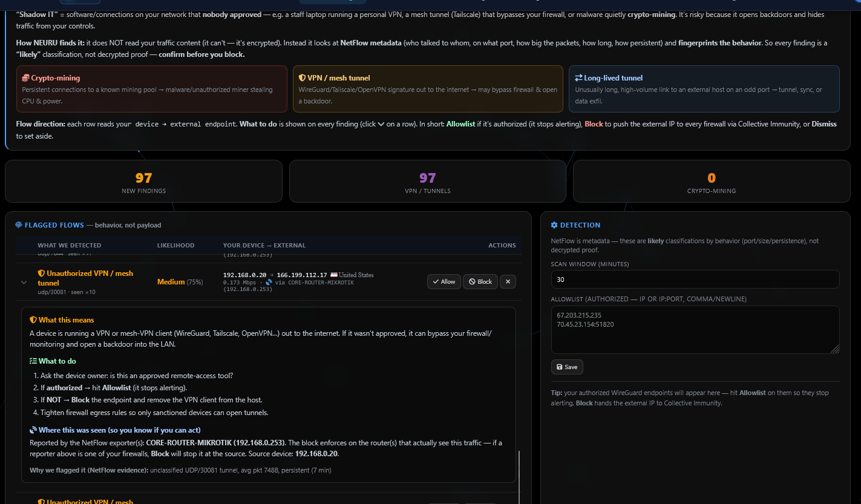Click the Flagged Flows fingerprint icon
Viewport: 861px width, 504px height.
tap(19, 225)
